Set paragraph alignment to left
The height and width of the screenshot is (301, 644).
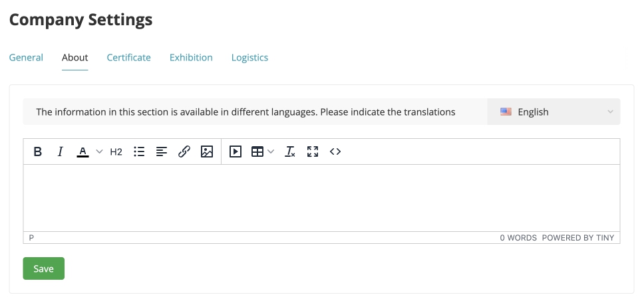pos(162,151)
